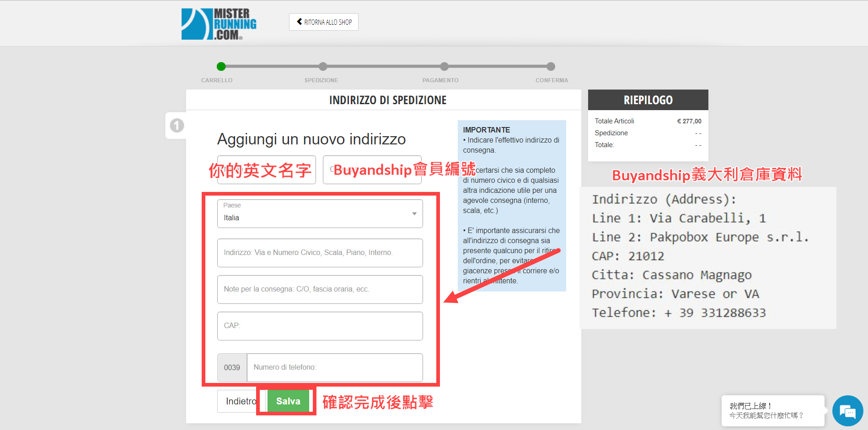Select the Conferma progress dot
The width and height of the screenshot is (868, 430).
pos(551,67)
